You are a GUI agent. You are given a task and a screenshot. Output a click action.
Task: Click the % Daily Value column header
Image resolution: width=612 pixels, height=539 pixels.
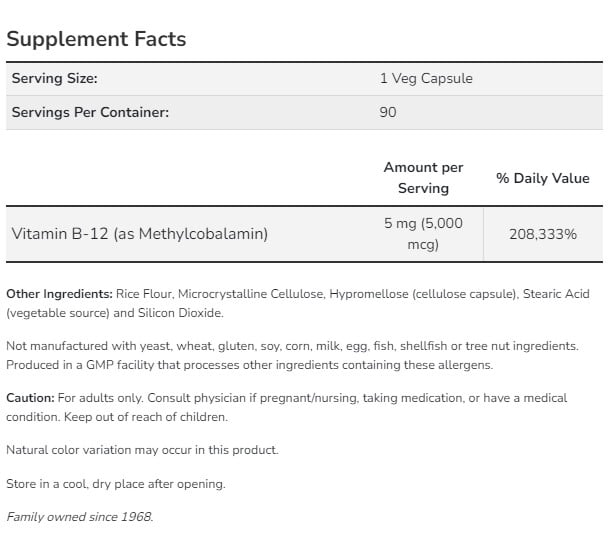click(543, 178)
